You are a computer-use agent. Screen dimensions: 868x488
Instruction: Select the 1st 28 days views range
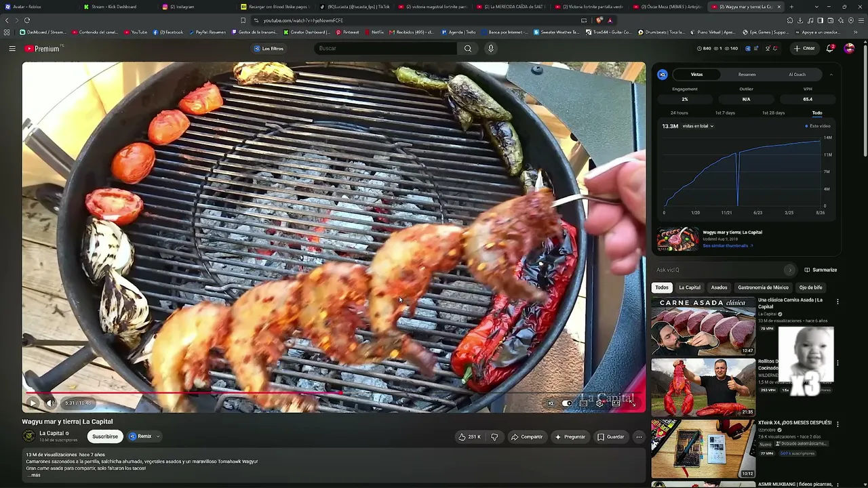point(773,113)
